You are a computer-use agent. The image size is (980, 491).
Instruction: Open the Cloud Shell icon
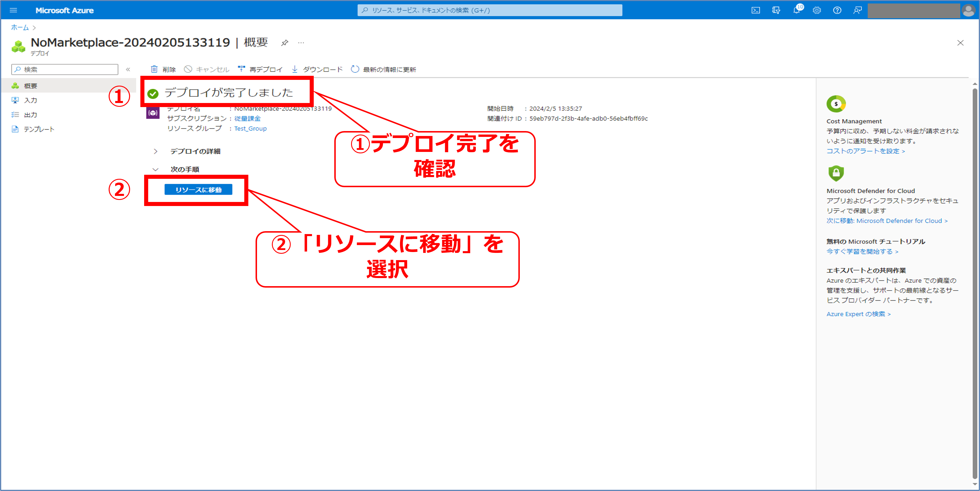coord(755,10)
